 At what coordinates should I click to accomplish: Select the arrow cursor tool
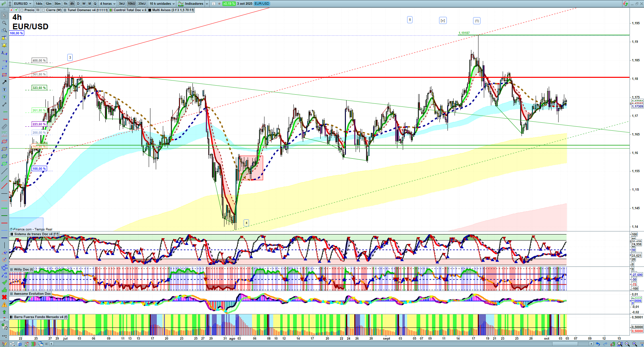point(4,15)
